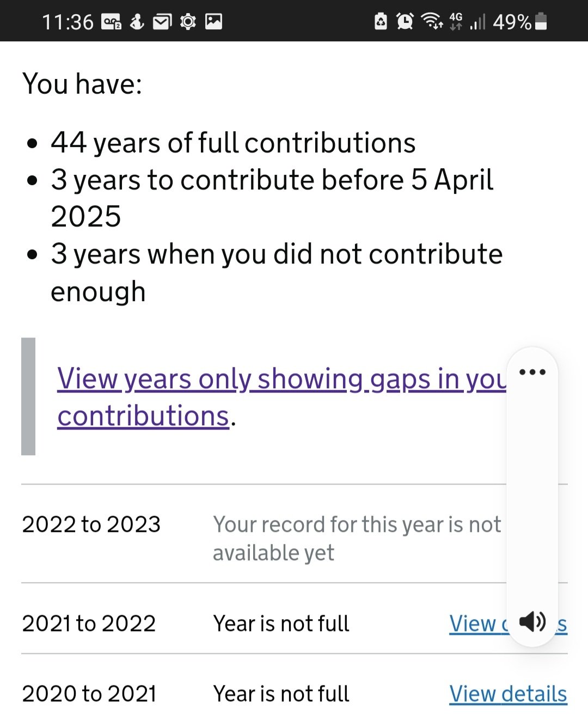
Task: Open the three-dots overflow on floating panel
Action: click(532, 372)
